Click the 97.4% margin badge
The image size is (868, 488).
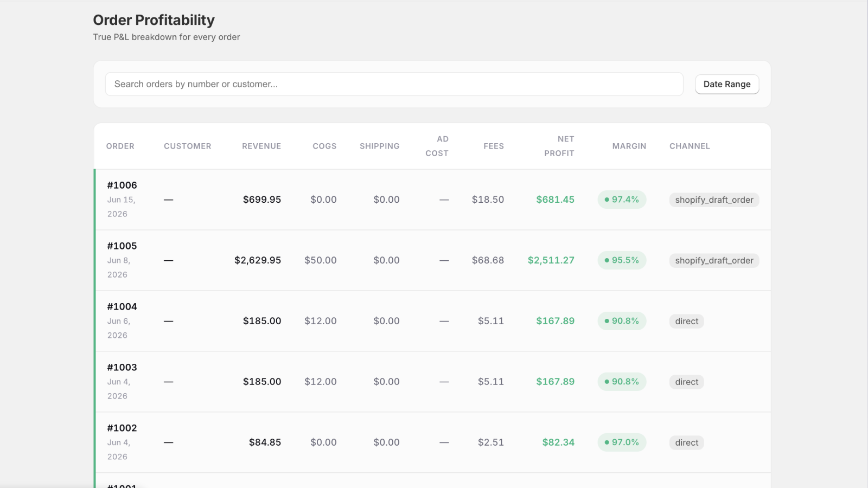622,200
